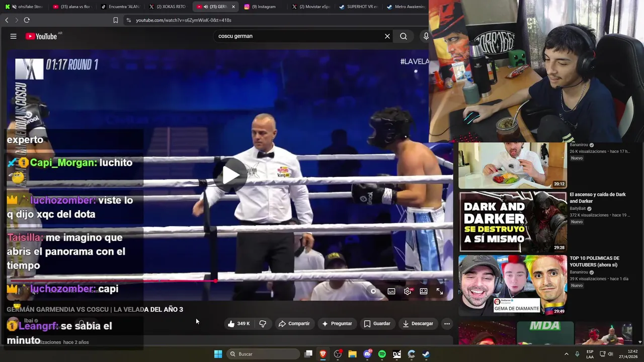Open the 'El ascenso y caída de Dark and Darker' title

tap(598, 198)
